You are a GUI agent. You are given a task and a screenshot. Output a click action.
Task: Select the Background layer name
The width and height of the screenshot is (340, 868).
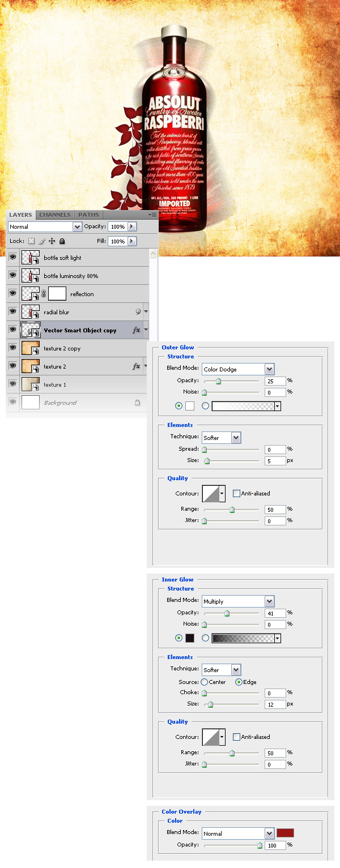(x=60, y=403)
